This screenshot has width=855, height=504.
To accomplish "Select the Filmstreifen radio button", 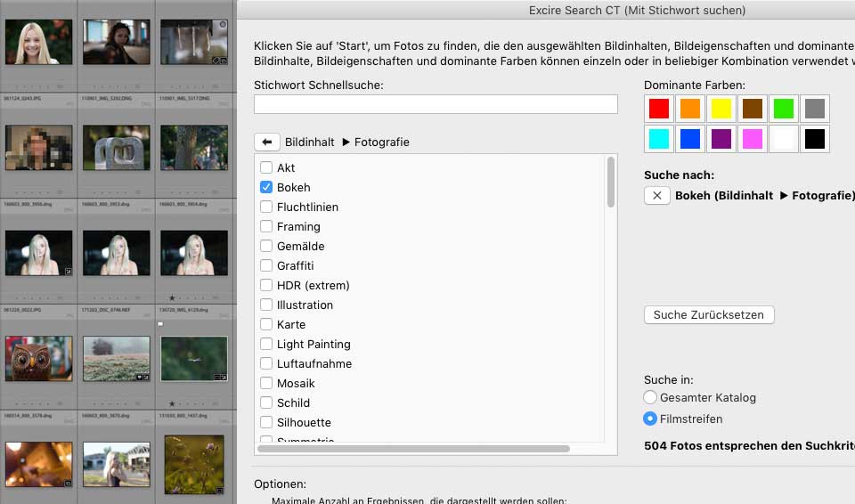I will 650,419.
